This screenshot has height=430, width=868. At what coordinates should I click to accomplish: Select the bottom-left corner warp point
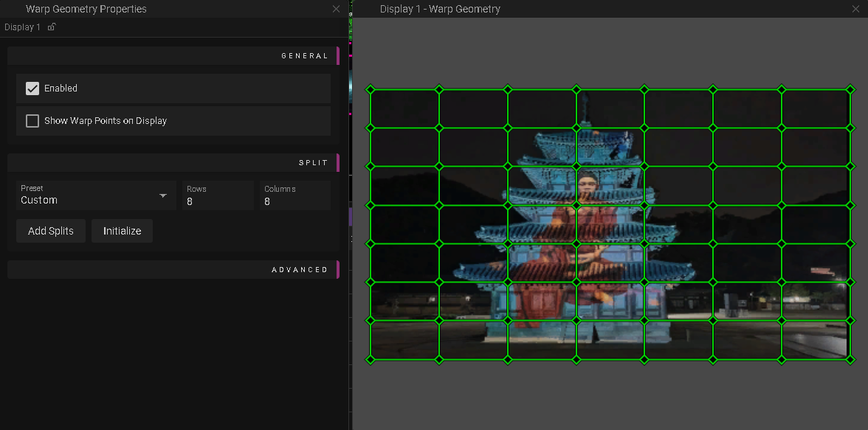click(371, 360)
